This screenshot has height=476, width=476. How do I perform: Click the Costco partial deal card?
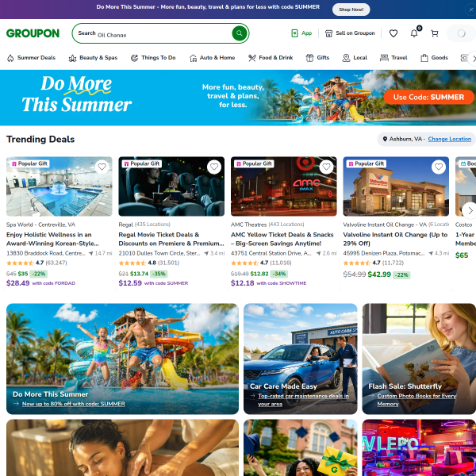[466, 224]
